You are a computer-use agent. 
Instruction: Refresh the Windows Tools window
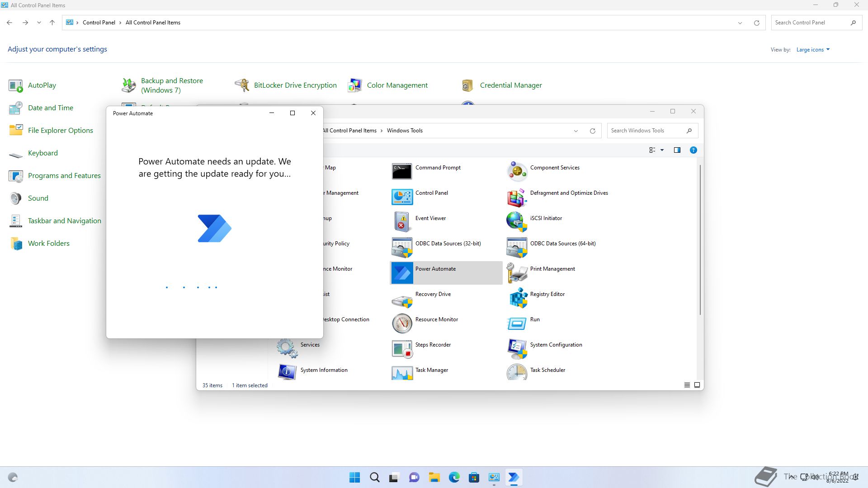(592, 131)
